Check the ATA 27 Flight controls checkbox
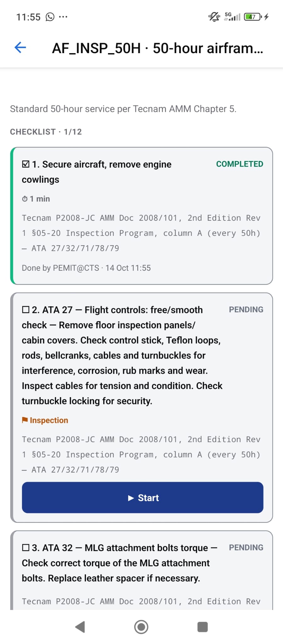 26,310
